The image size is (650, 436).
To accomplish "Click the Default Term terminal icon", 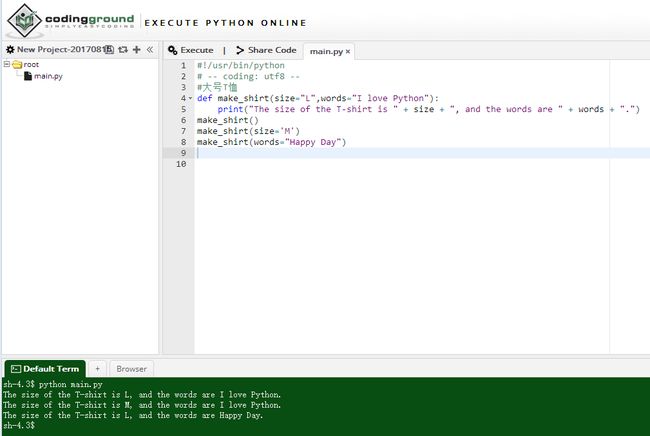I will tap(16, 369).
